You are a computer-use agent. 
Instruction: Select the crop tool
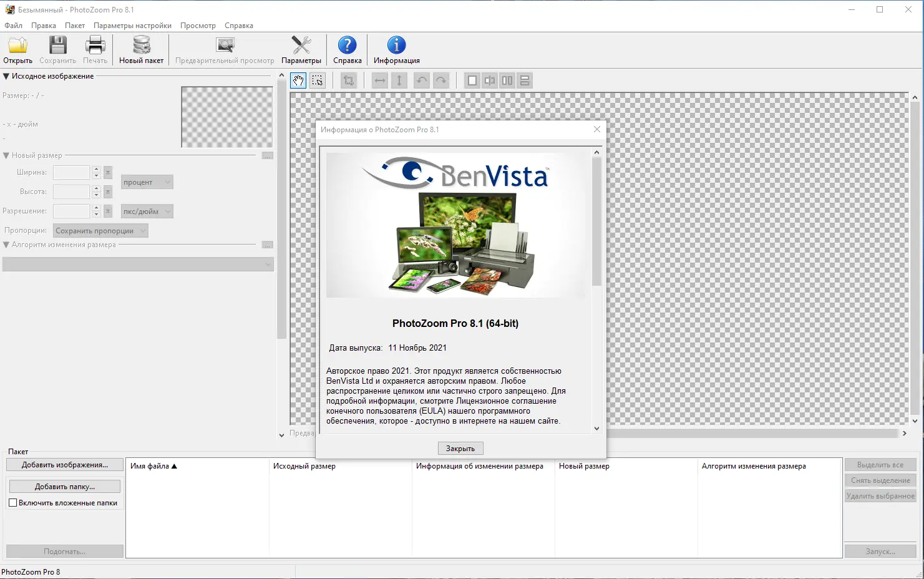[349, 80]
